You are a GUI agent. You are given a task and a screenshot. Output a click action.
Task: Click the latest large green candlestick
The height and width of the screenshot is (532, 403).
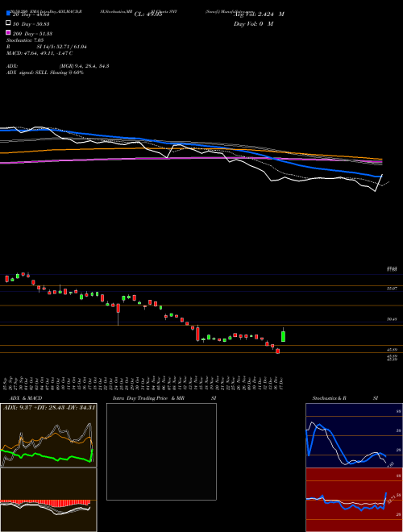coord(283,336)
